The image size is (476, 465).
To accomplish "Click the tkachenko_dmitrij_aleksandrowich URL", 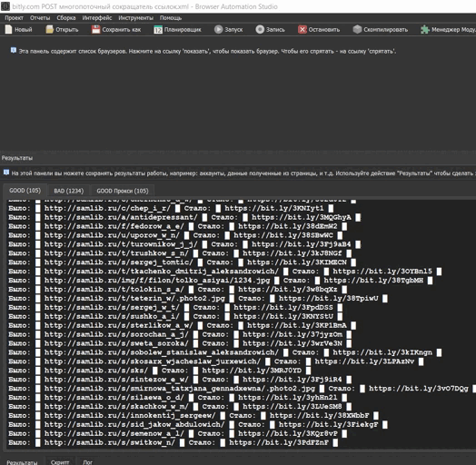I will 162,272.
